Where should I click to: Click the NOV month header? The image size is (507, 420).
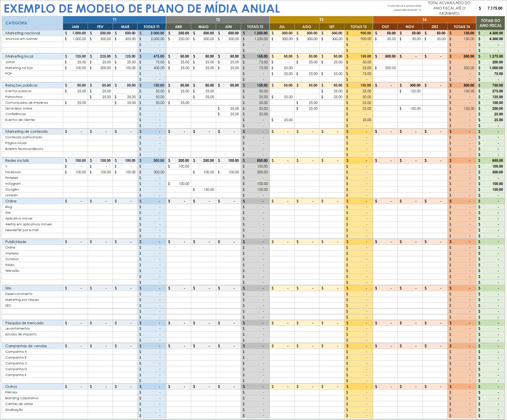pyautogui.click(x=410, y=27)
